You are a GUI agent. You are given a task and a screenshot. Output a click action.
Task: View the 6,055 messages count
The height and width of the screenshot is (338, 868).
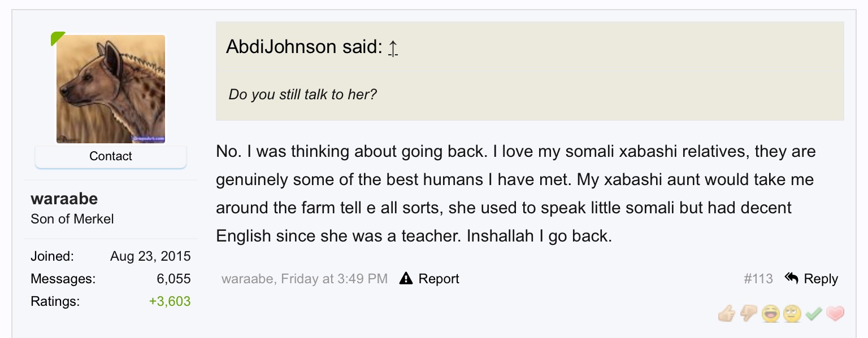[173, 279]
